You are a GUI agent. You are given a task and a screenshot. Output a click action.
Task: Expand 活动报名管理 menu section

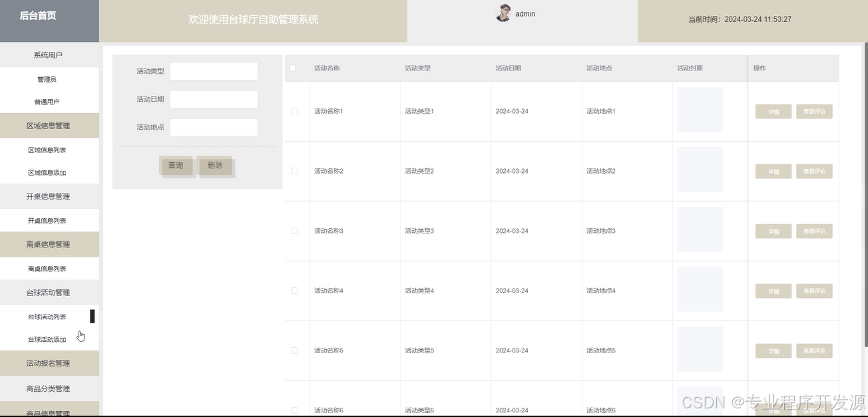pyautogui.click(x=49, y=363)
